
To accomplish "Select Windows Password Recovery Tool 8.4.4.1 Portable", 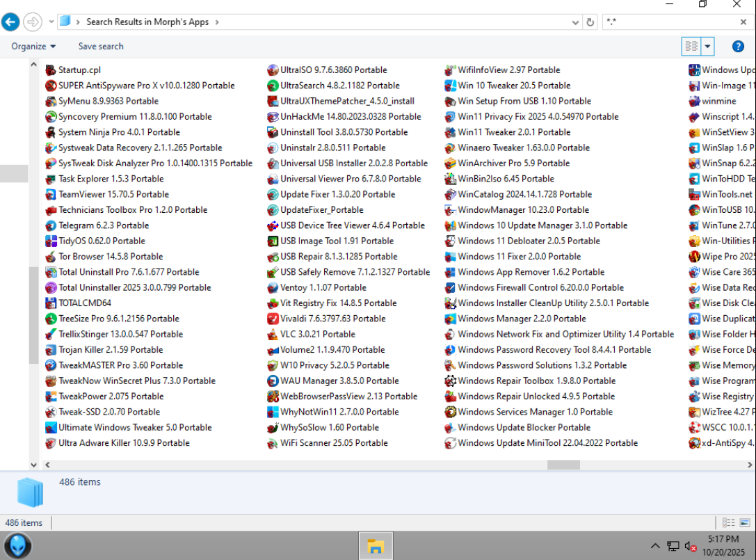I will click(547, 350).
